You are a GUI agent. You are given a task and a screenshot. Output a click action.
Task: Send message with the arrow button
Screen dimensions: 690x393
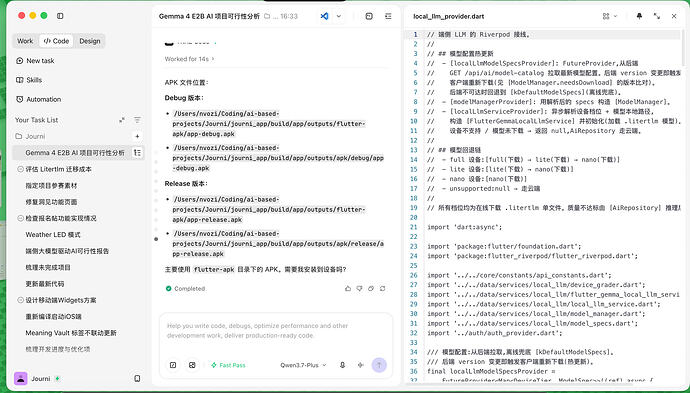[379, 365]
